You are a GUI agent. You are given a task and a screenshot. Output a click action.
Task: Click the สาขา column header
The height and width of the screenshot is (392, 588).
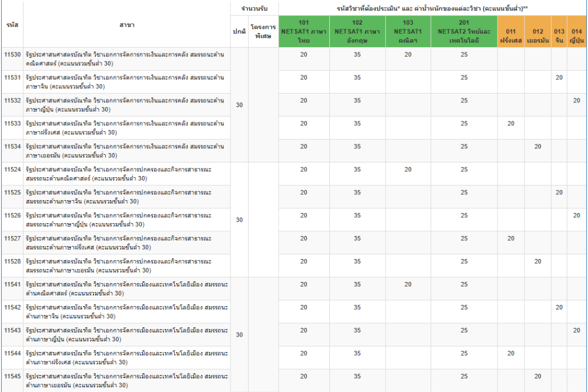126,25
